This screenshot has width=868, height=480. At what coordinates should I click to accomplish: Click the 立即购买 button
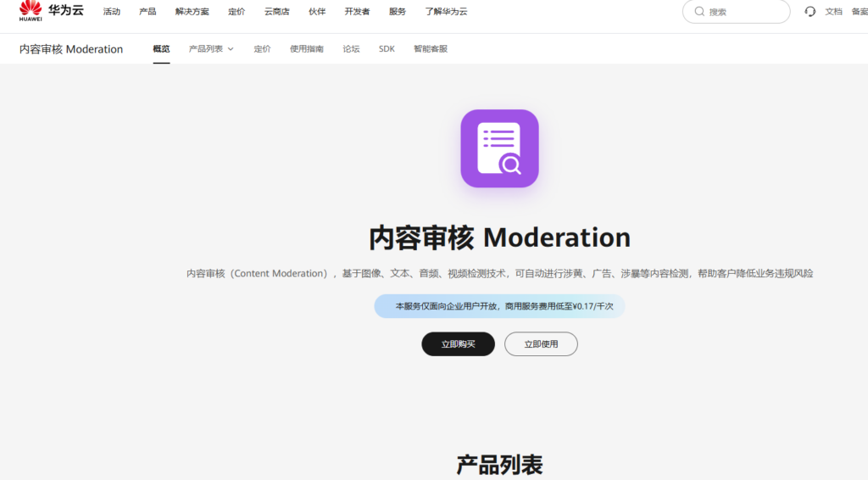click(x=458, y=343)
